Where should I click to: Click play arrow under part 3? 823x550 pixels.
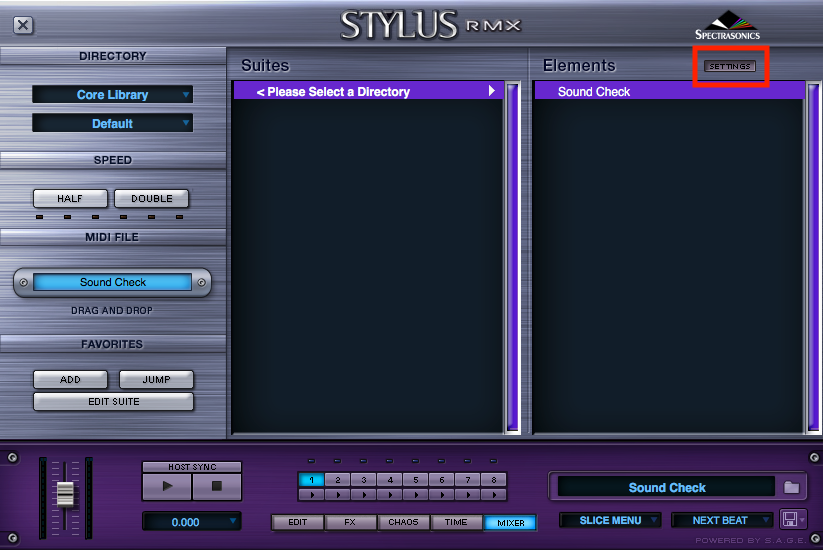click(364, 494)
